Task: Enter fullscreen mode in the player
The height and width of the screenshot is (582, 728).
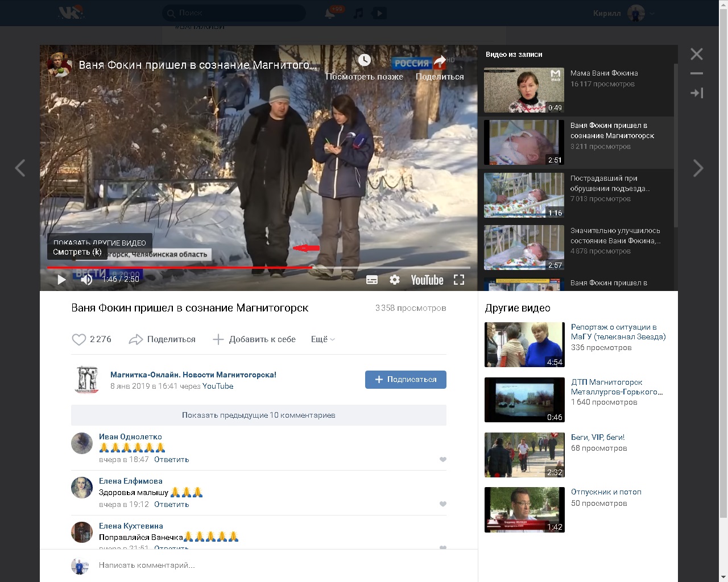Action: tap(459, 280)
